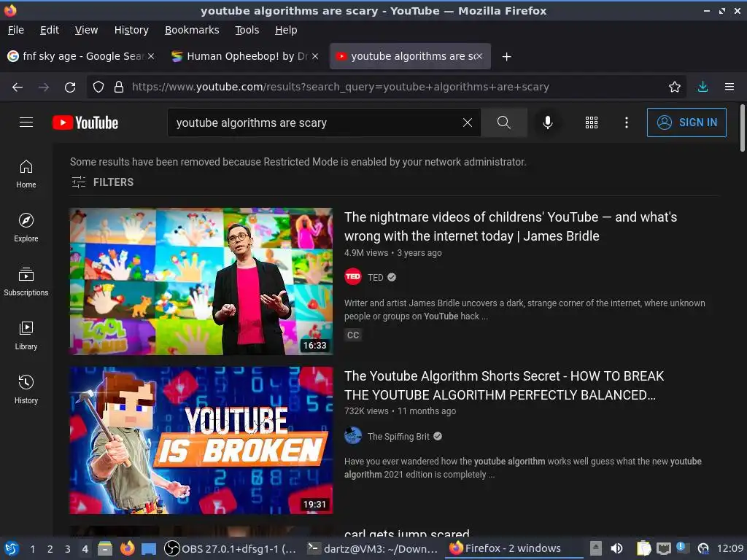747x560 pixels.
Task: Open the YouTube apps grid icon
Action: coord(591,122)
